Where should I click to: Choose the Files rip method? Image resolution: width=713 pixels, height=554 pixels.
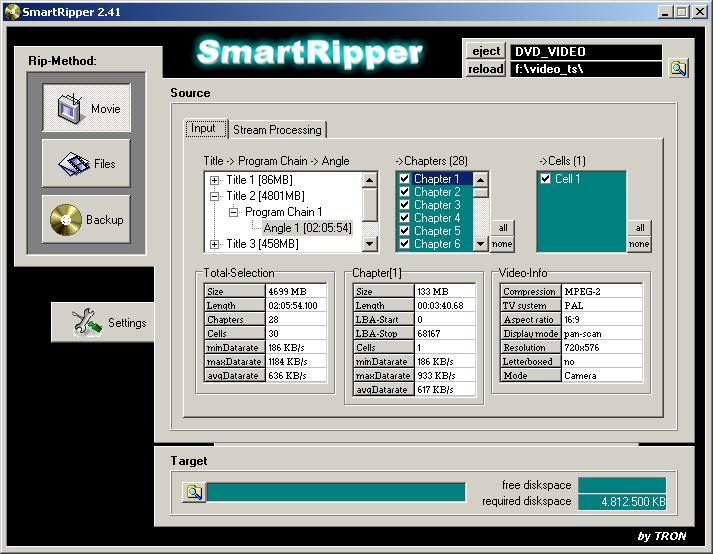[86, 162]
